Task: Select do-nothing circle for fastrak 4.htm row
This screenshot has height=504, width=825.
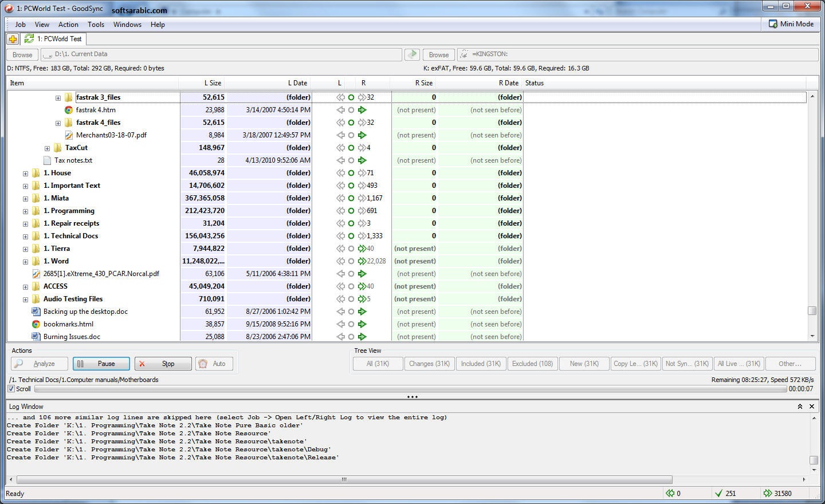Action: click(351, 110)
